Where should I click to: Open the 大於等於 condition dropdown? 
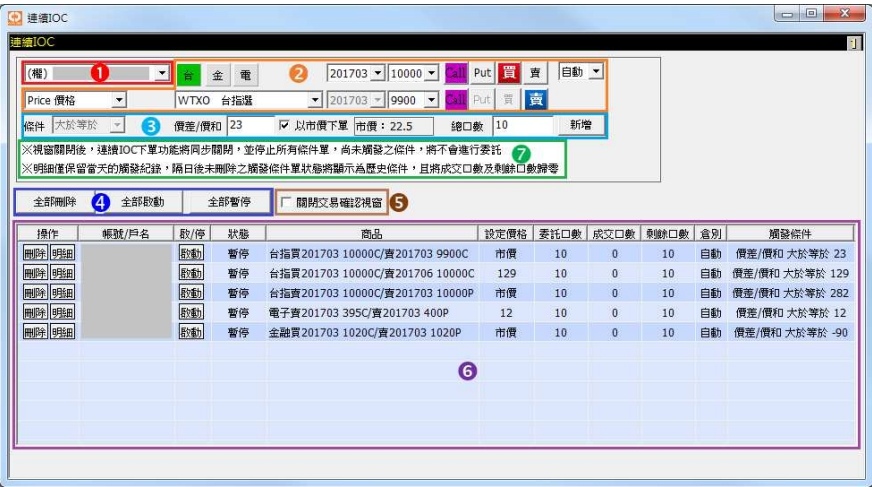117,125
